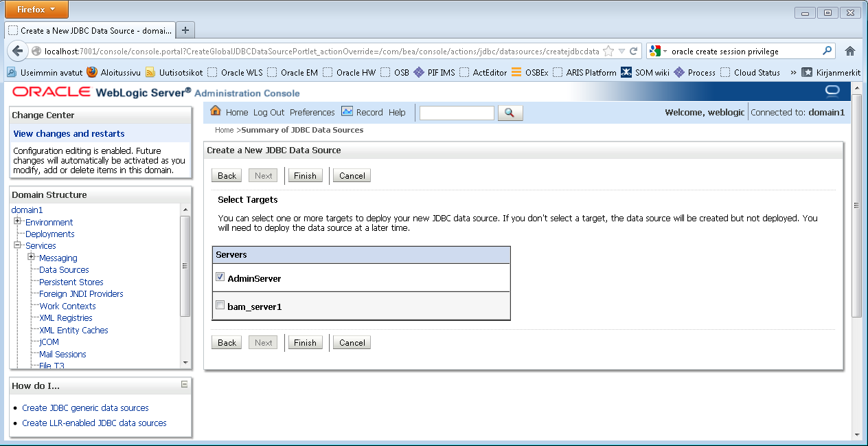
Task: Open Aloitussivu Firefox bookmark icon
Action: point(92,72)
